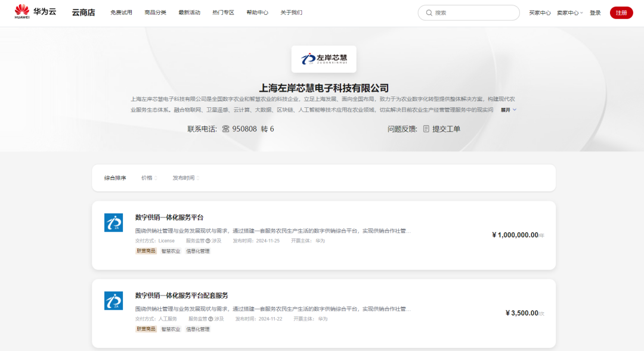Click first product description text
The height and width of the screenshot is (351, 644).
point(273,231)
